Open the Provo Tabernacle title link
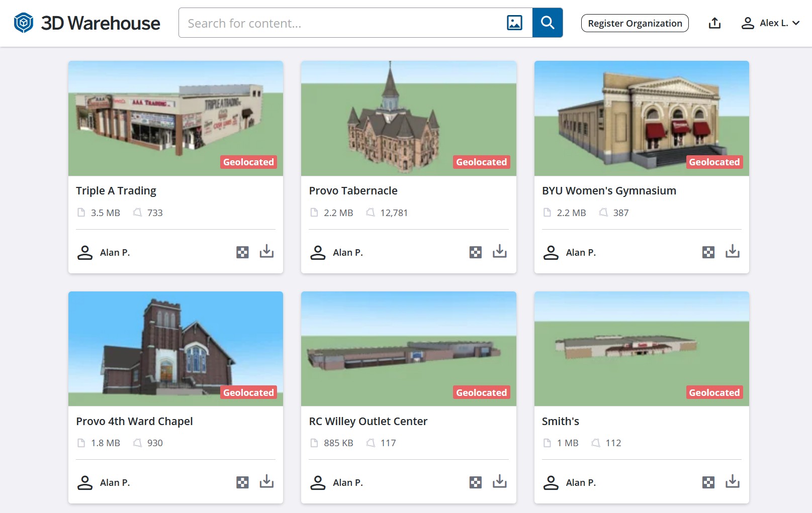The image size is (812, 513). (353, 191)
